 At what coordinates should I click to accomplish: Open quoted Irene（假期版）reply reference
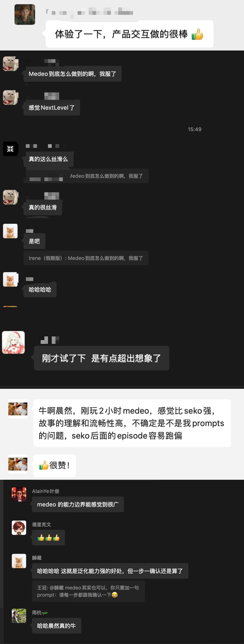[x=86, y=258]
